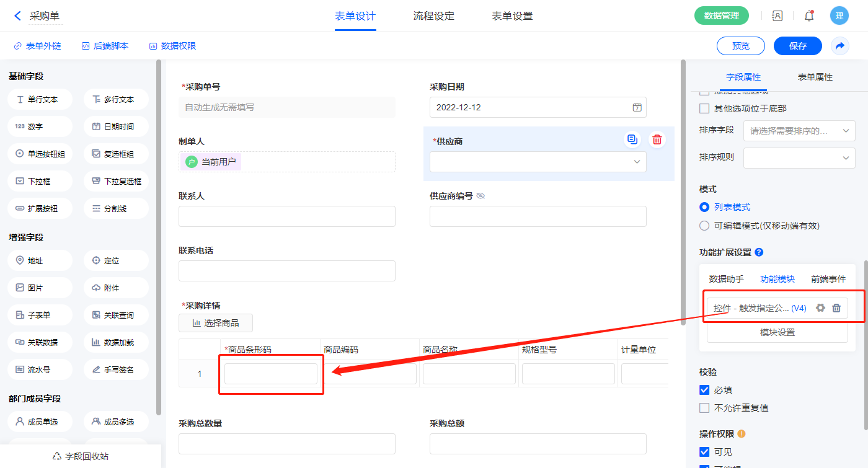Screen dimensions: 868x468
Task: Click the 数据管理 button
Action: click(x=721, y=16)
